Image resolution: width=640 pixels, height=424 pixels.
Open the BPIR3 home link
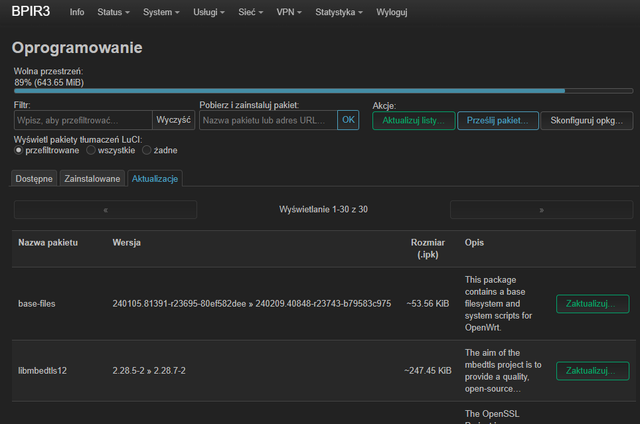pos(31,11)
